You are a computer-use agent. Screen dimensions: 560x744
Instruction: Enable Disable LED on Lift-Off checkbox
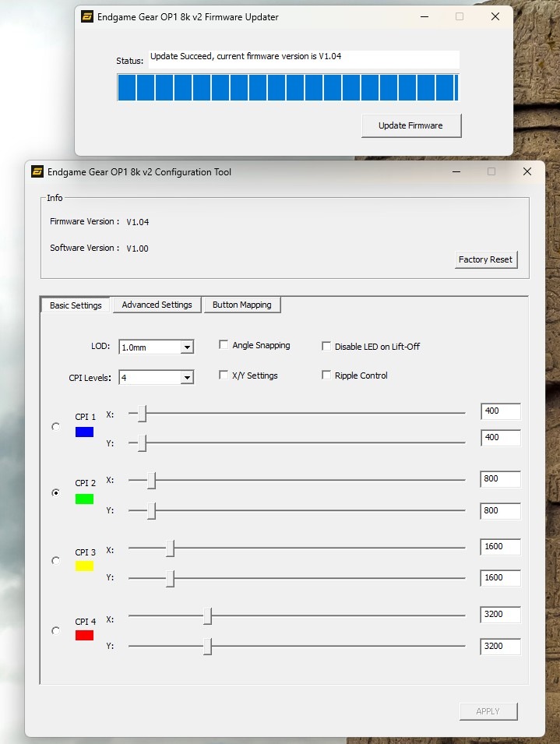pyautogui.click(x=326, y=347)
